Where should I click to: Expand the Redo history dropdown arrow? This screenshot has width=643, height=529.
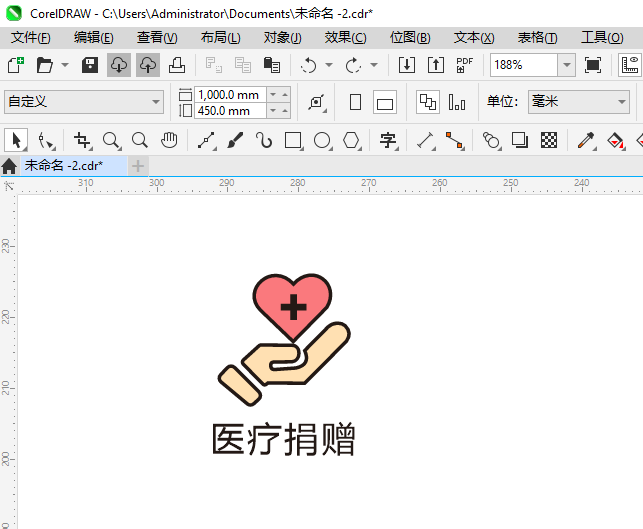point(374,65)
